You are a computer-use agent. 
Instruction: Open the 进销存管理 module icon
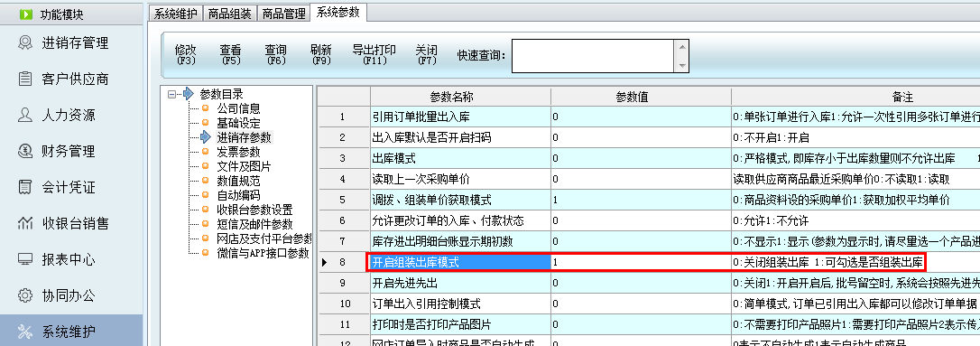pos(25,42)
